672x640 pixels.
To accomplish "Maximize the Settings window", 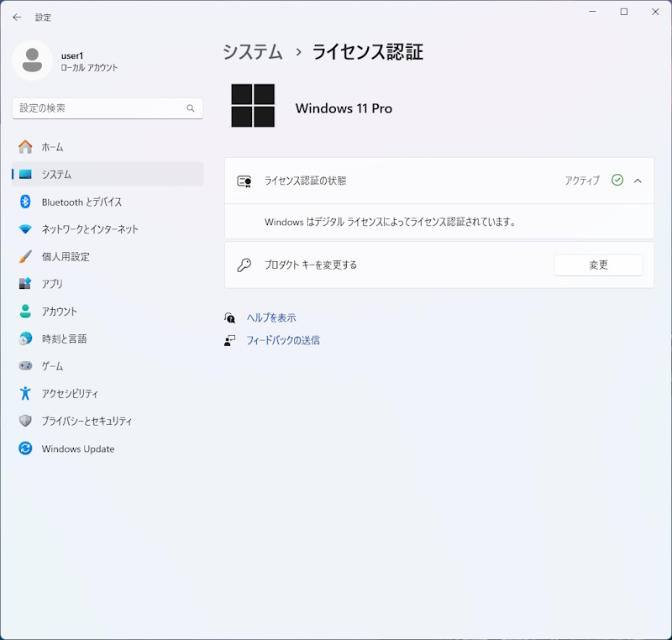I will coord(624,12).
